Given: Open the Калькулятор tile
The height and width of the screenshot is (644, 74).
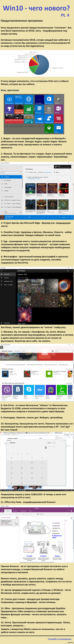Looking at the screenshot, I should click(x=49, y=109).
